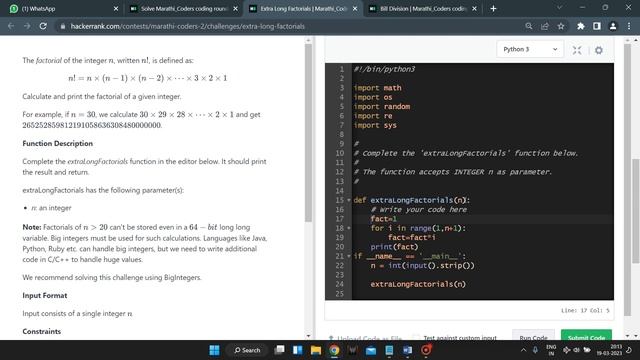Open Task View from the taskbar
Viewport: 640px width, 360px height.
(x=280, y=350)
